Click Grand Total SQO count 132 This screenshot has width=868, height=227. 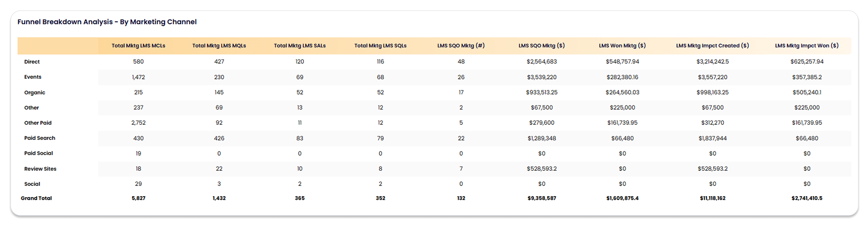click(x=461, y=198)
